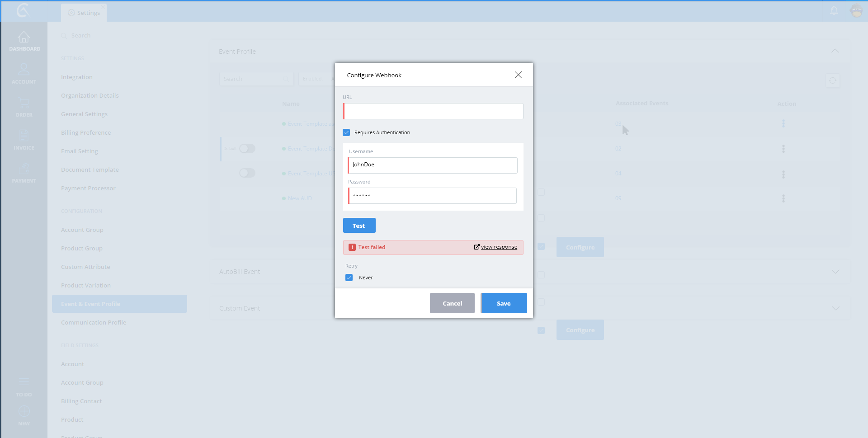Click the New plus icon
The image size is (868, 438).
coord(24,412)
